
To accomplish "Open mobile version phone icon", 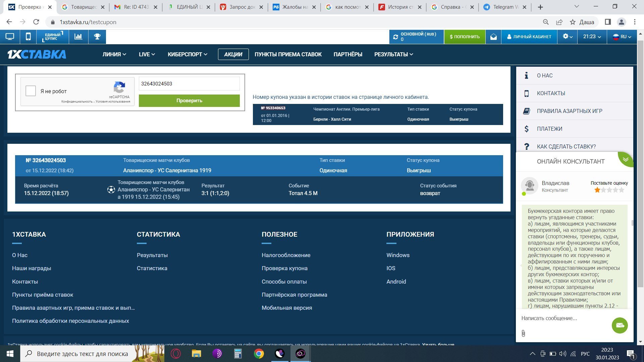I will click(x=29, y=37).
